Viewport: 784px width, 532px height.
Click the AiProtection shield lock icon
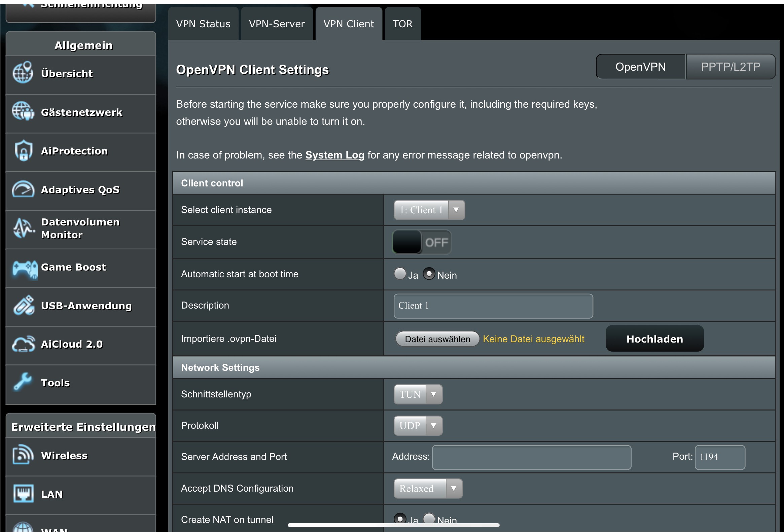click(x=23, y=150)
